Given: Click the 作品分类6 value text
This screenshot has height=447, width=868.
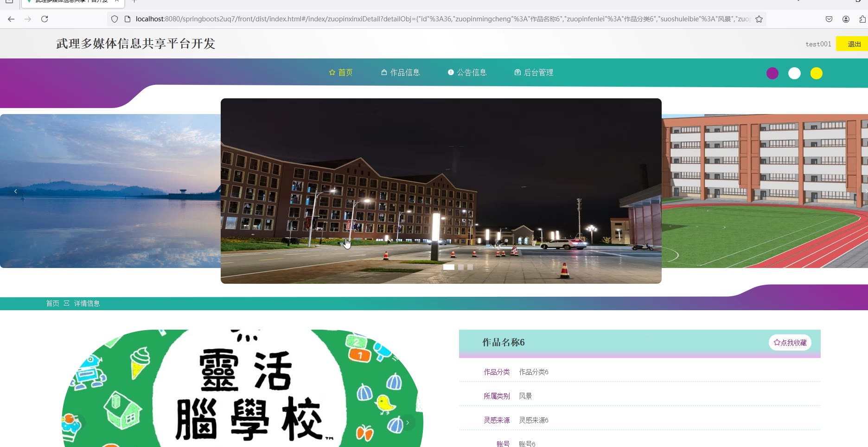Looking at the screenshot, I should [x=534, y=372].
